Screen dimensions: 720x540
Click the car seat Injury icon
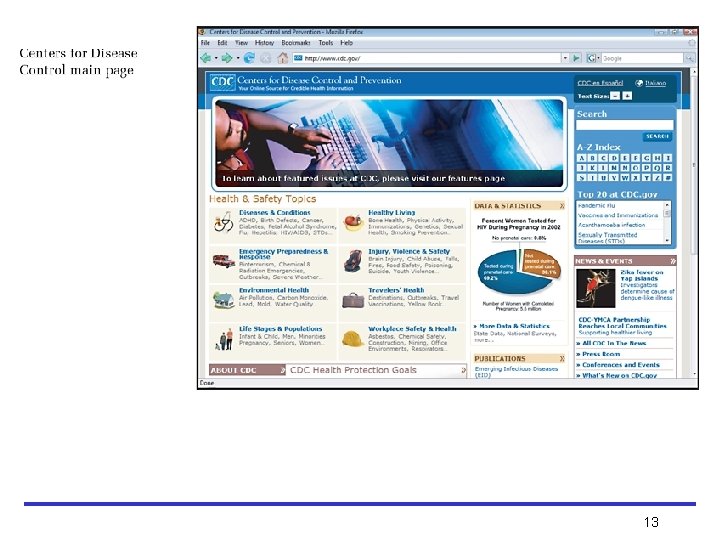tap(353, 261)
